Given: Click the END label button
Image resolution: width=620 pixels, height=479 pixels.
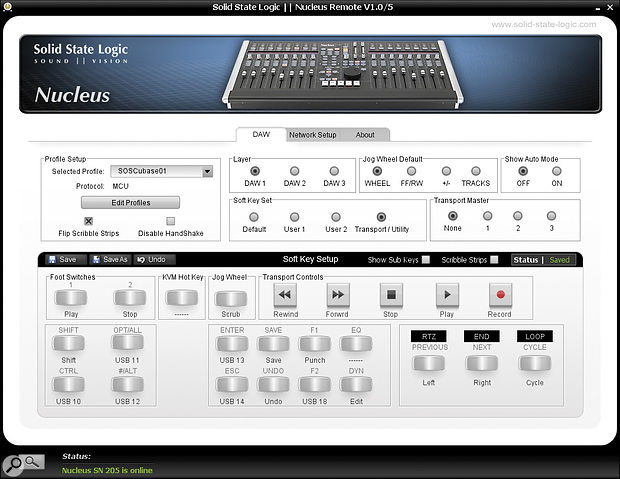Looking at the screenshot, I should [482, 336].
